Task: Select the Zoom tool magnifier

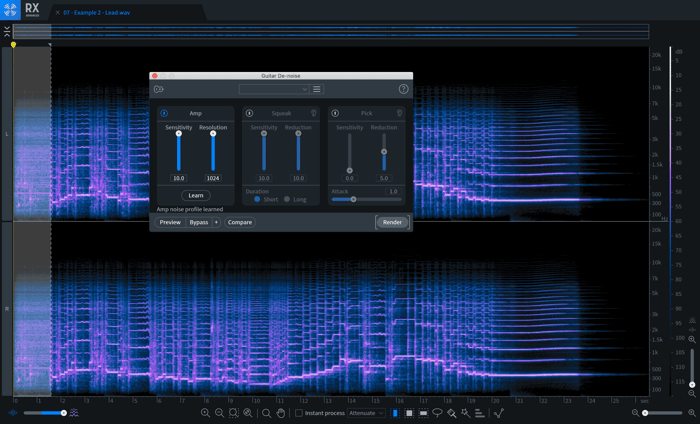Action: coord(267,413)
